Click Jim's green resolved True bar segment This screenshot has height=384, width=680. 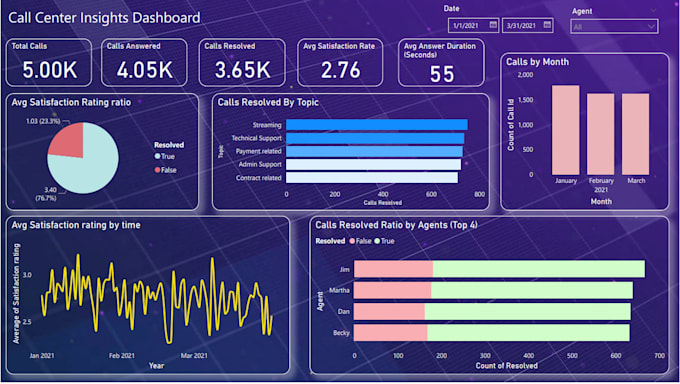(539, 269)
